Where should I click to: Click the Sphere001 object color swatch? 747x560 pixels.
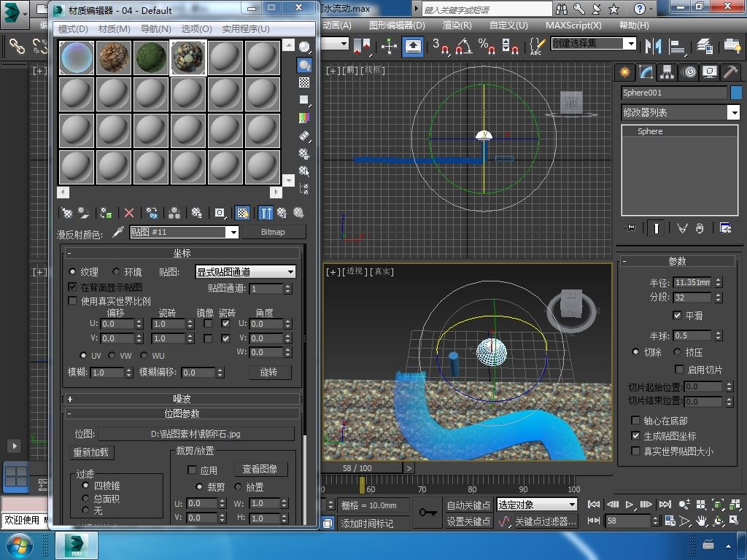click(736, 93)
